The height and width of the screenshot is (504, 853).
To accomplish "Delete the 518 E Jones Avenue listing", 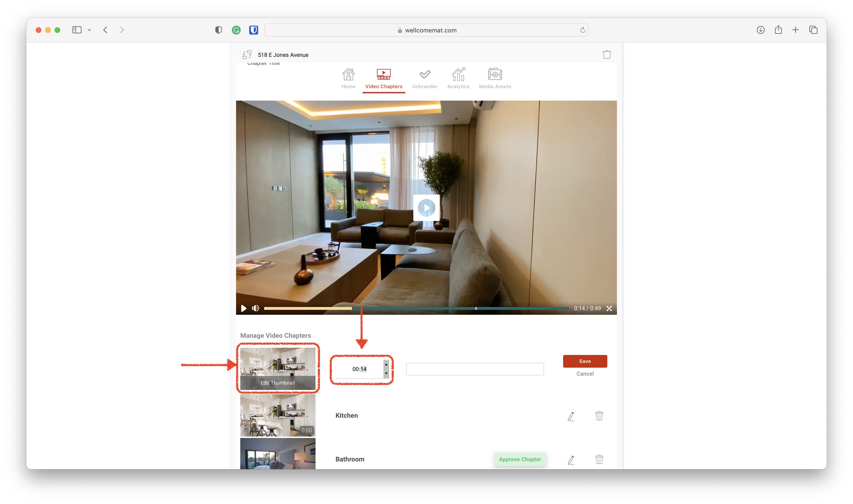I will pos(606,55).
